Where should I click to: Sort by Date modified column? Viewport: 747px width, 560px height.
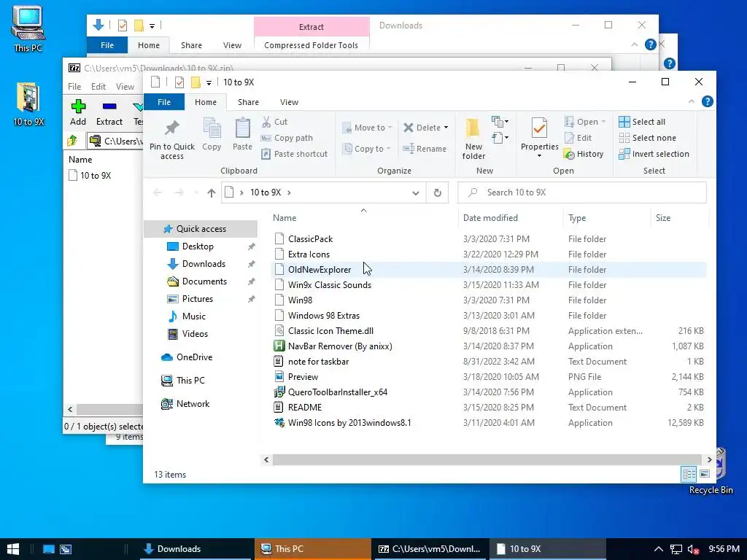[x=490, y=217]
